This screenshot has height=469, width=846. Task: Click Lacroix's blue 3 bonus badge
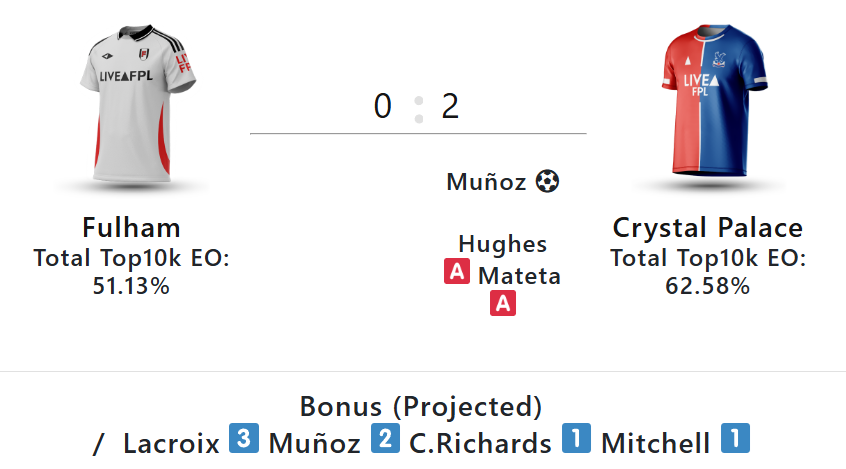click(244, 439)
